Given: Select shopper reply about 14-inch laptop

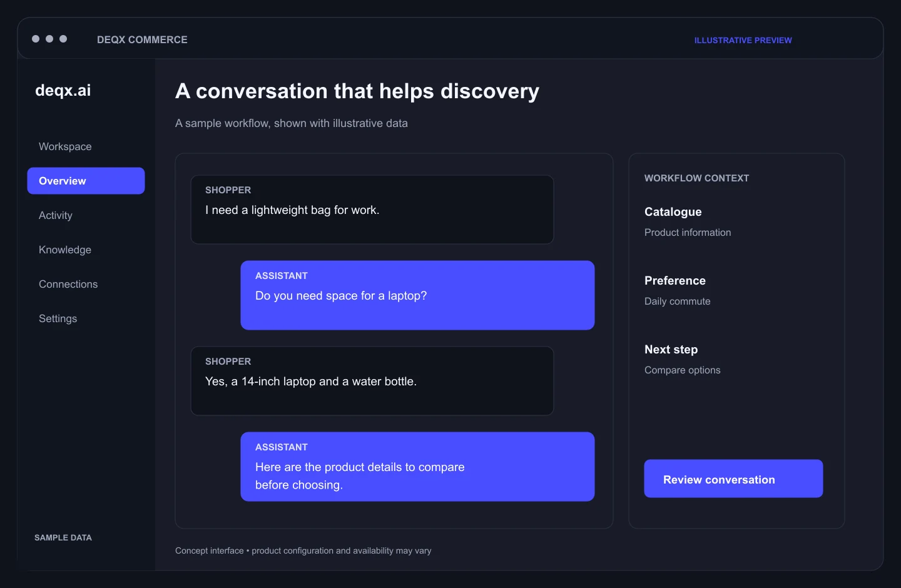Looking at the screenshot, I should (372, 381).
